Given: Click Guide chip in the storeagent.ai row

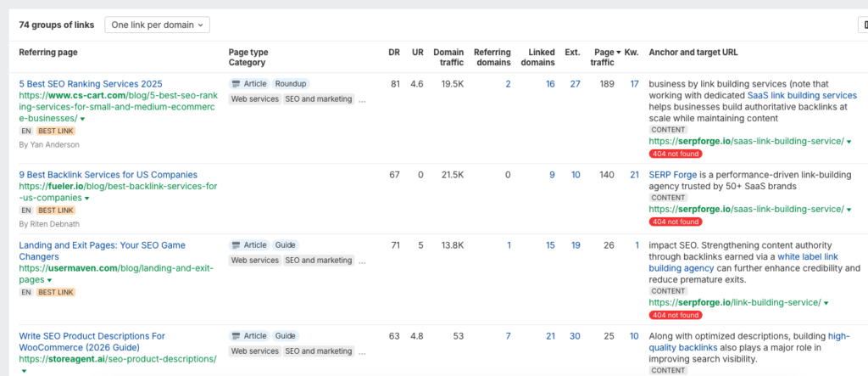Looking at the screenshot, I should [x=286, y=336].
